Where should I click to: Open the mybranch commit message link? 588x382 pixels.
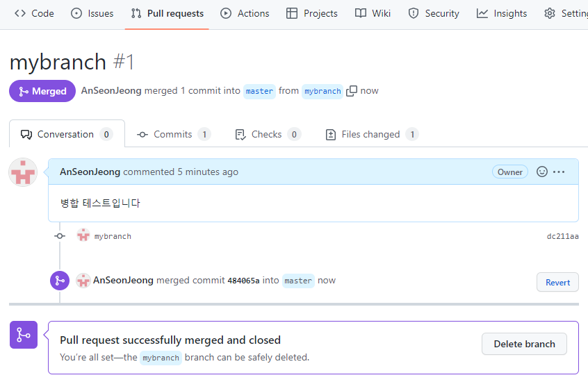click(113, 237)
